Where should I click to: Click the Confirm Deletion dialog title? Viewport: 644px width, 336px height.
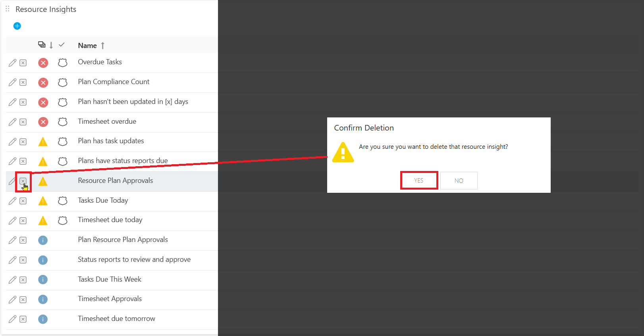tap(364, 128)
